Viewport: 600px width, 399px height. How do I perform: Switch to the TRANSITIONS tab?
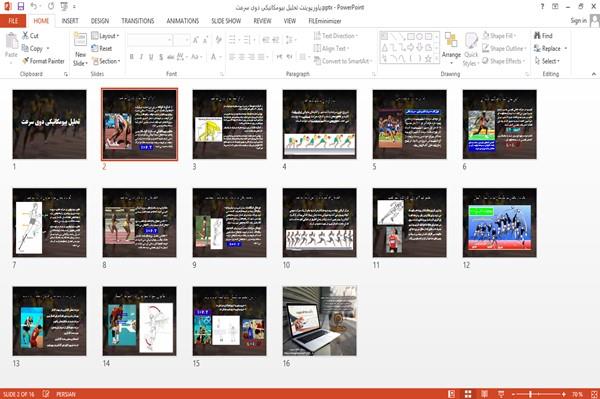[138, 21]
